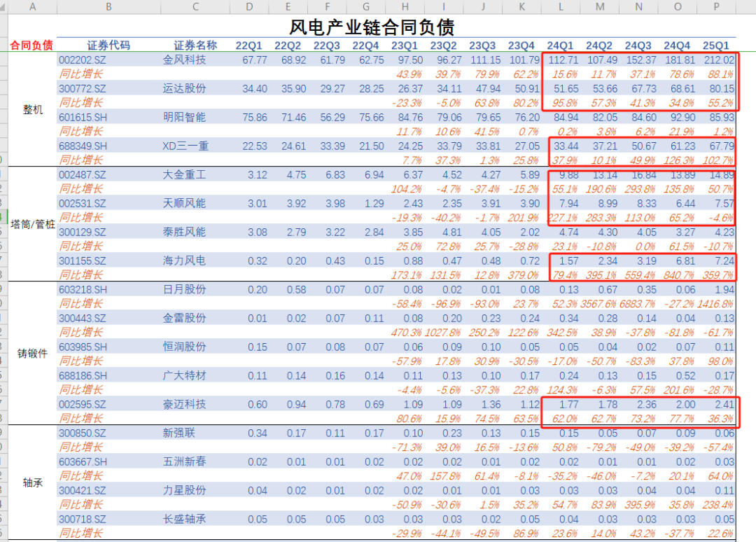The height and width of the screenshot is (542, 756).
Task: Click the title 风电产业链合同负债
Action: 372,27
